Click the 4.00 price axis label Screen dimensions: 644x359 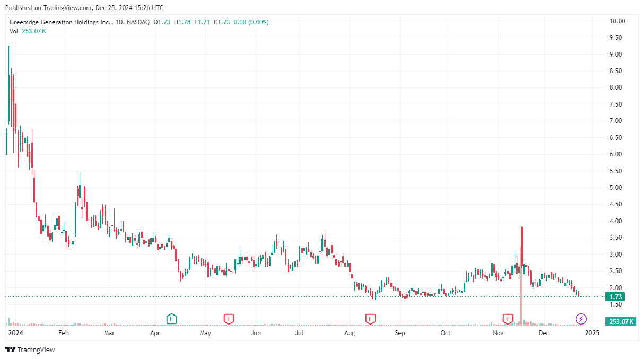[x=616, y=221]
